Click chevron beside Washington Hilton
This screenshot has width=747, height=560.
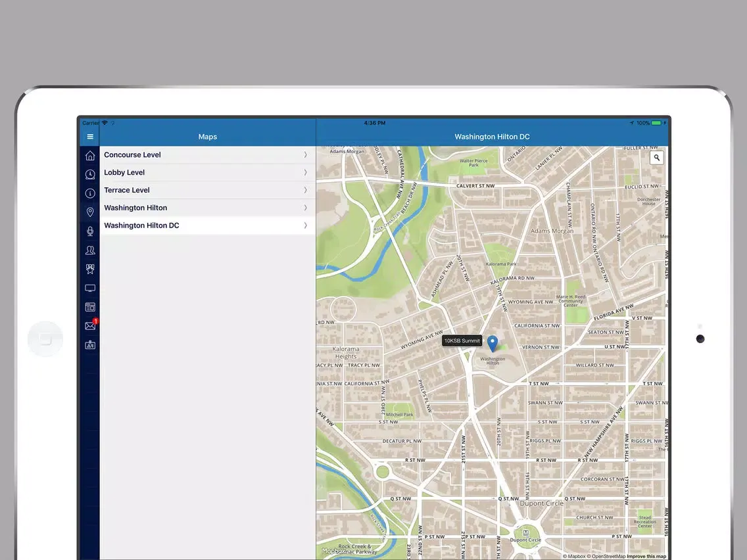305,208
